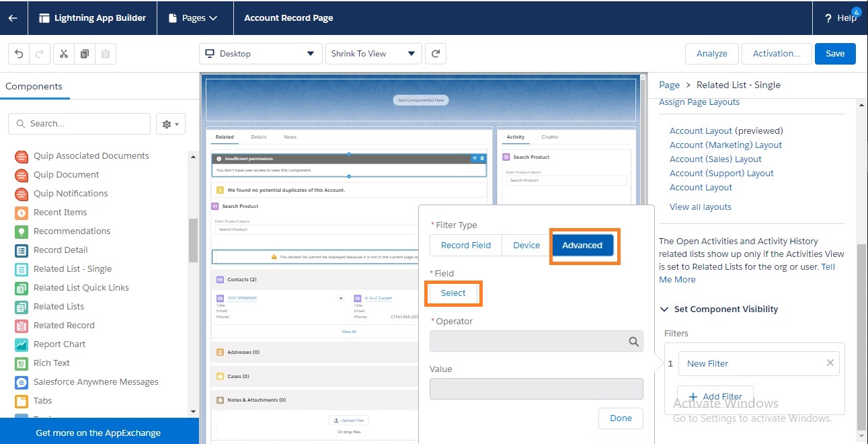
Task: Delete the selected canvas component
Action: point(482,158)
